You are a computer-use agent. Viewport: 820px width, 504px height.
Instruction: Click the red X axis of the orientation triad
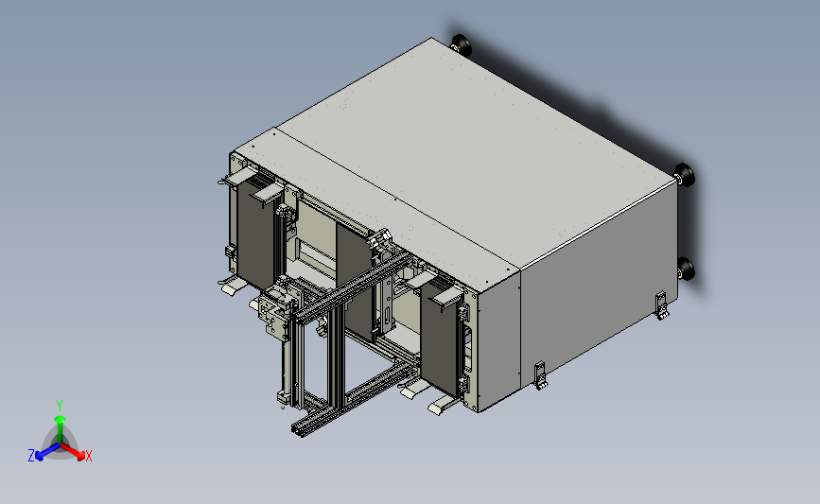coord(73,452)
